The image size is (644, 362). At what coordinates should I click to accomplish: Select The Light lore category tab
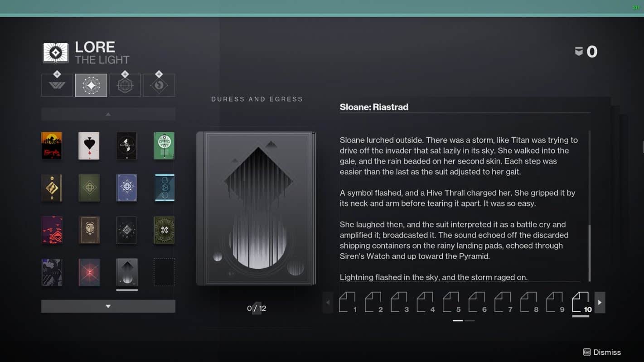(x=91, y=85)
